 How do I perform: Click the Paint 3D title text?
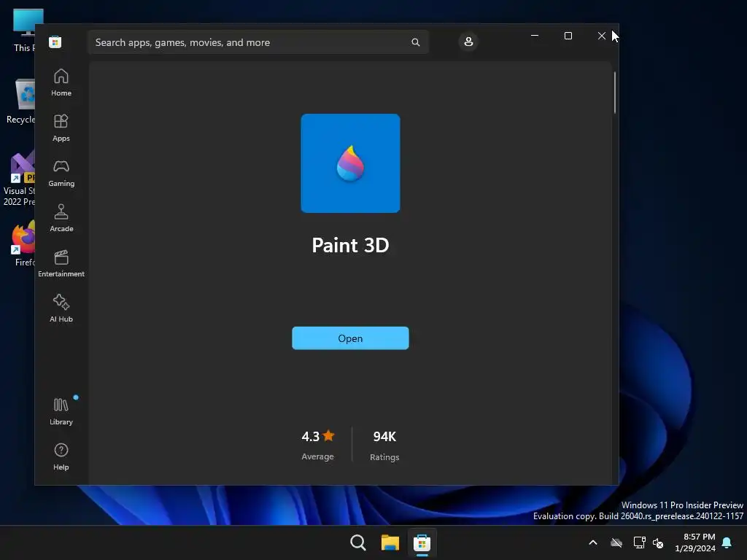click(350, 245)
